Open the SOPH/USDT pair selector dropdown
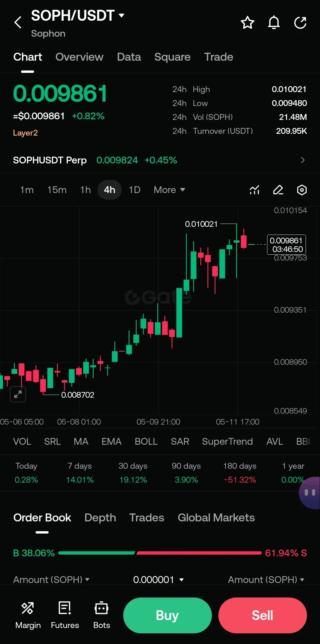Viewport: 320px width, 644px height. tap(78, 15)
